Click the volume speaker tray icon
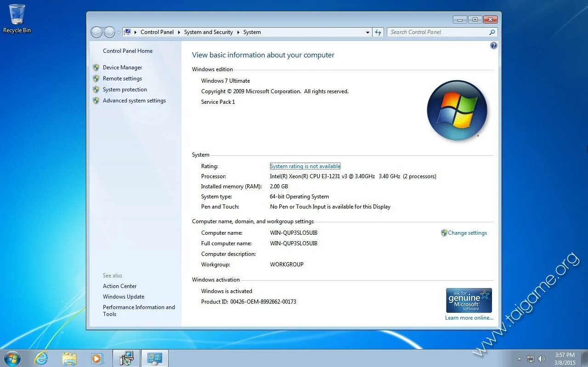Image resolution: width=588 pixels, height=367 pixels. pyautogui.click(x=542, y=359)
